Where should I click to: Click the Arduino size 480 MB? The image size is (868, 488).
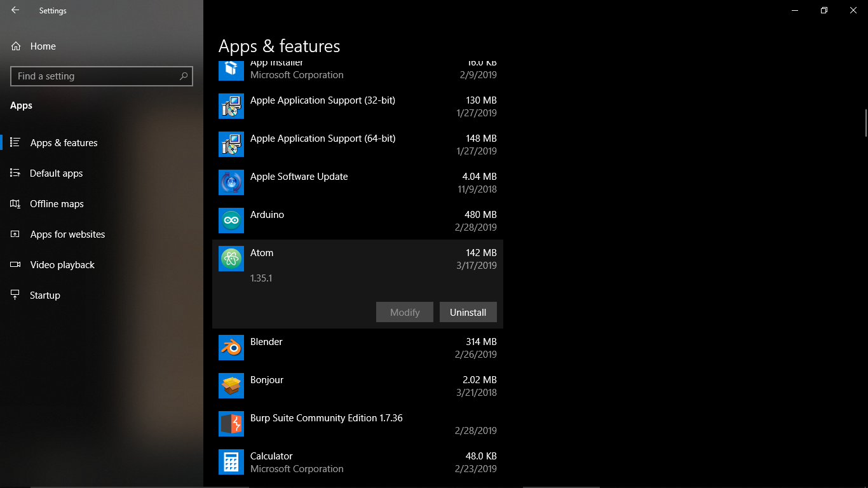481,215
